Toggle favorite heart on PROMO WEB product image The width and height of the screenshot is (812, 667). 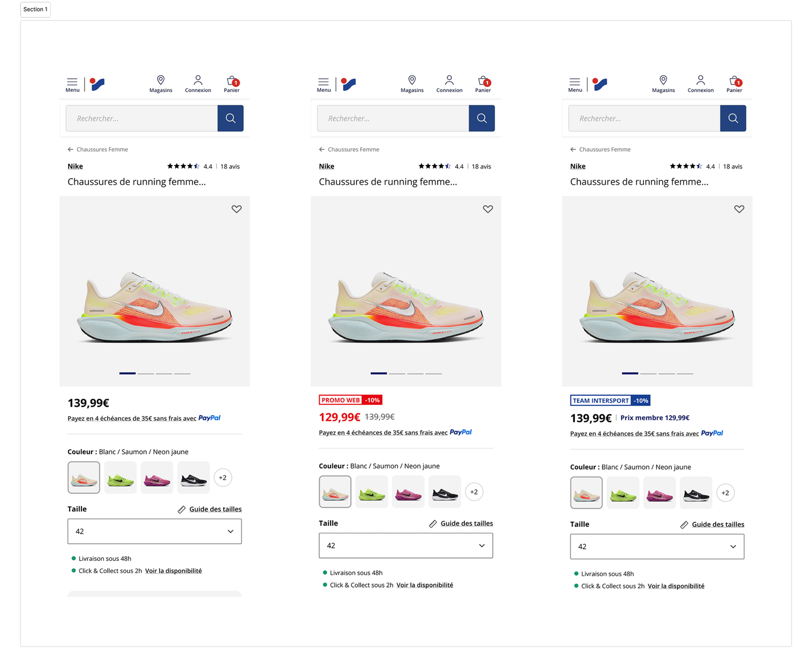(x=488, y=209)
